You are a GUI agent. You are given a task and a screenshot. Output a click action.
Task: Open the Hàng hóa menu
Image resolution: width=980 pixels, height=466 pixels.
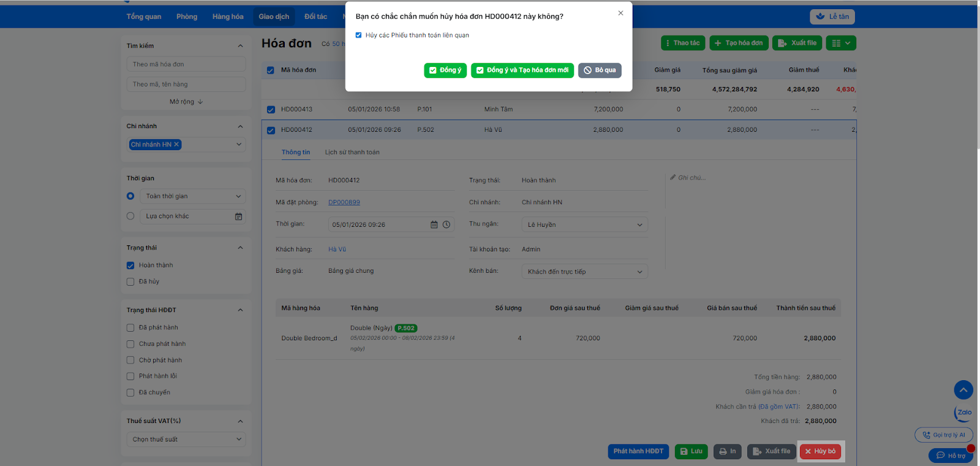pyautogui.click(x=228, y=17)
